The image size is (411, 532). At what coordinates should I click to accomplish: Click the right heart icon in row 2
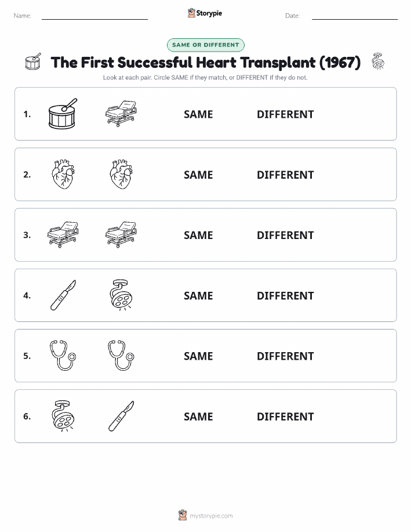(x=121, y=174)
